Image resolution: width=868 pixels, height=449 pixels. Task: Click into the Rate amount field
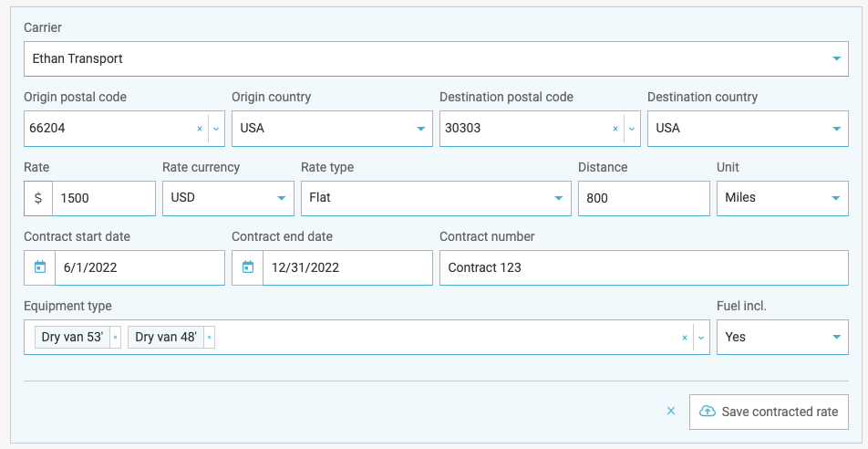[104, 198]
